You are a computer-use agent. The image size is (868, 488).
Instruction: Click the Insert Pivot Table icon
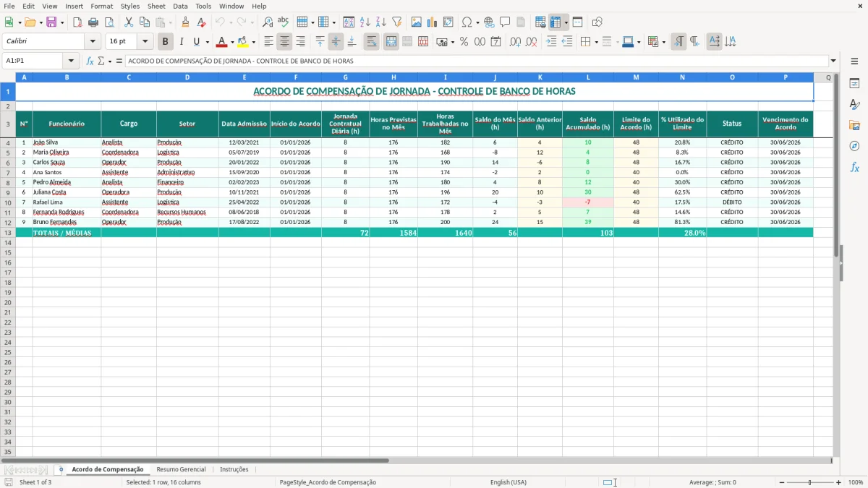(x=448, y=22)
